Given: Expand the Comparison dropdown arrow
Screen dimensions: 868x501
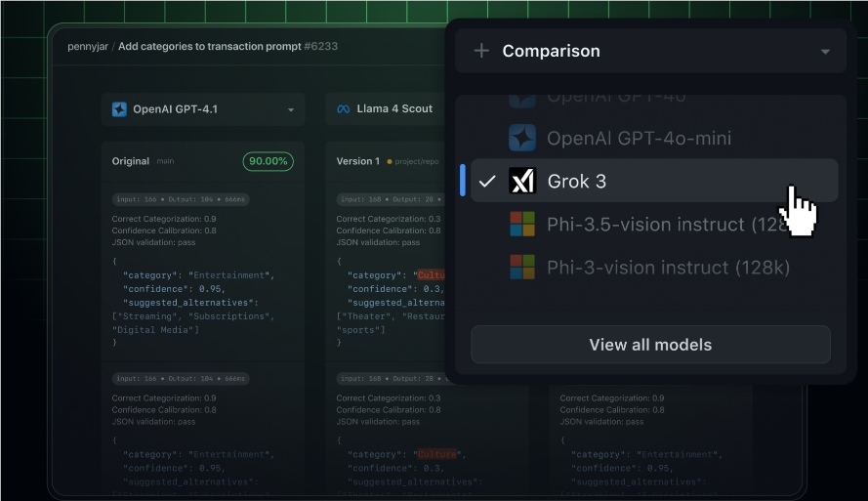Looking at the screenshot, I should coord(825,52).
